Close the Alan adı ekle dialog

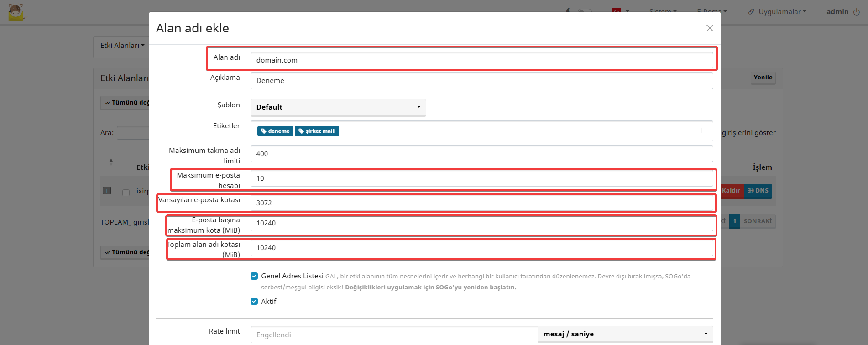709,28
